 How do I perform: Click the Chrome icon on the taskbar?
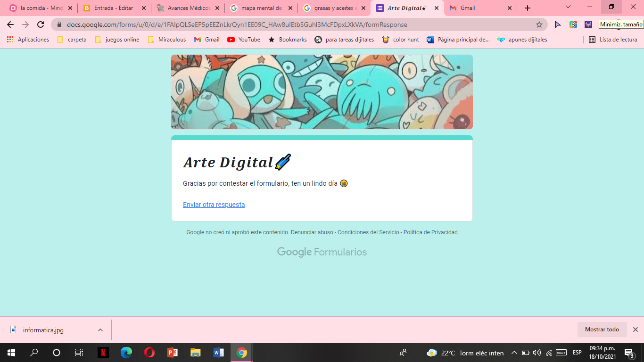coord(242,353)
